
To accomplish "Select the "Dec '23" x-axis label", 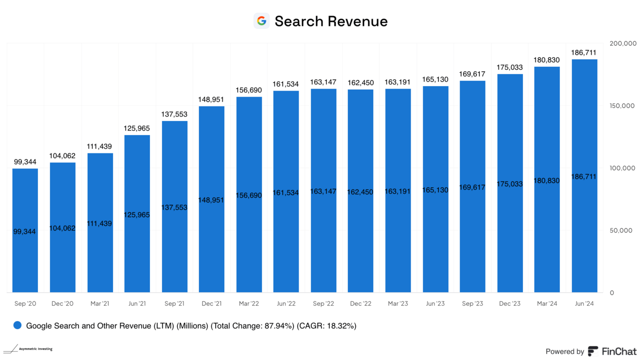I will (x=510, y=303).
